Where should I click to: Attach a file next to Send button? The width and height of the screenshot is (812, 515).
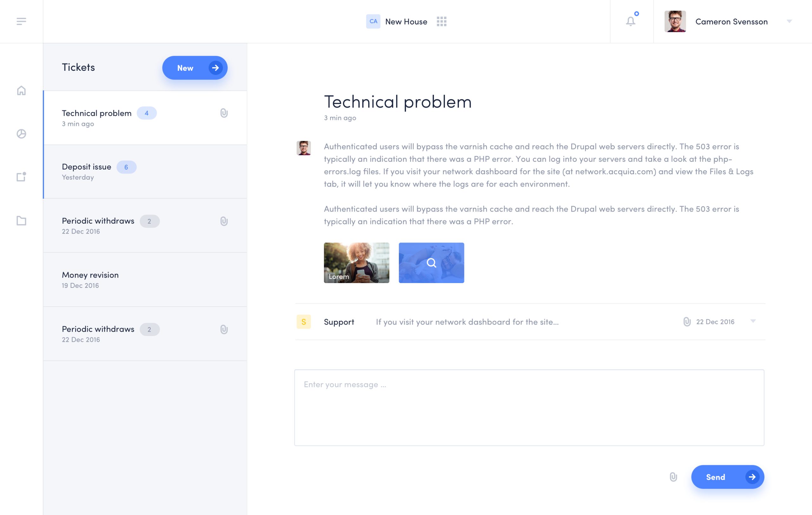click(x=673, y=477)
